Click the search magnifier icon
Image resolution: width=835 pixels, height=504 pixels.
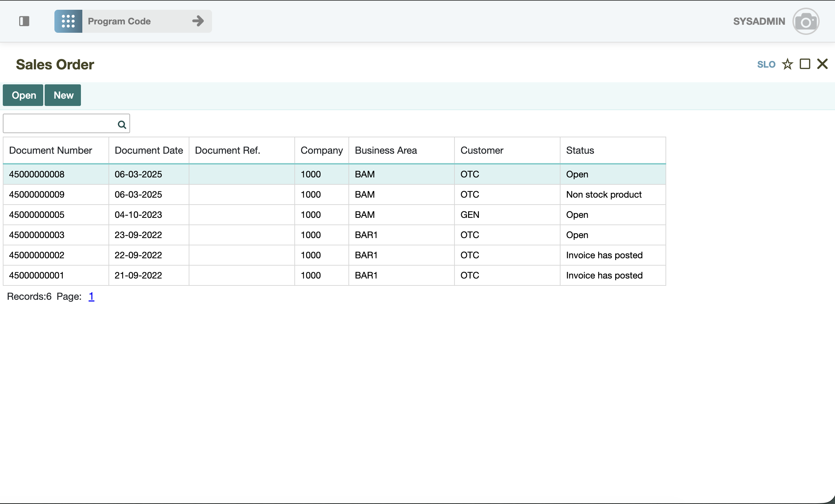[x=122, y=124]
